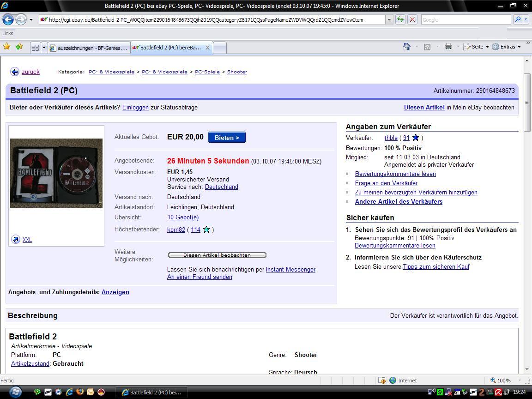
Task: Open the Shooter category link
Action: 237,72
